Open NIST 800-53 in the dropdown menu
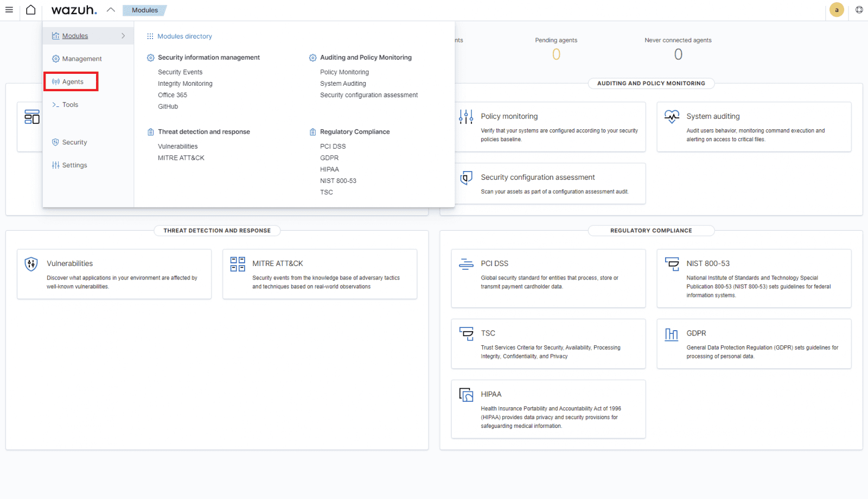The height and width of the screenshot is (499, 868). point(338,181)
